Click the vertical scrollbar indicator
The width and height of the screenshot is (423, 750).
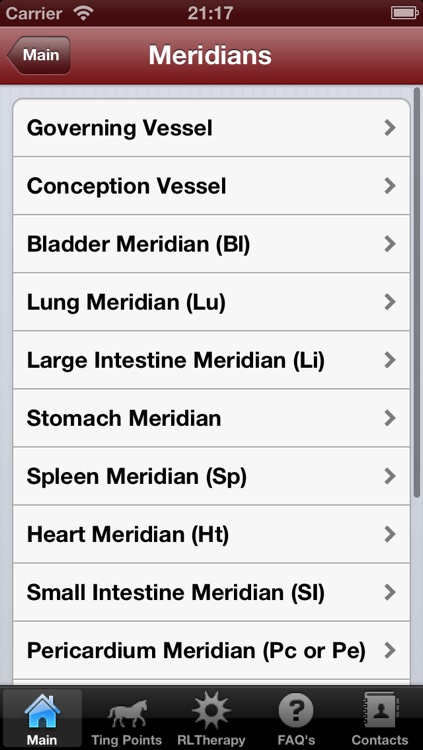pos(417,293)
